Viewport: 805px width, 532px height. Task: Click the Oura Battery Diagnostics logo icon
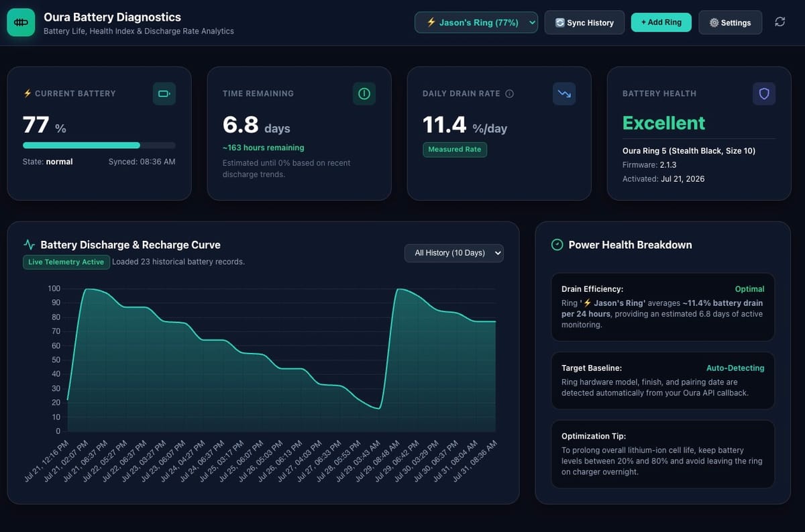(21, 22)
